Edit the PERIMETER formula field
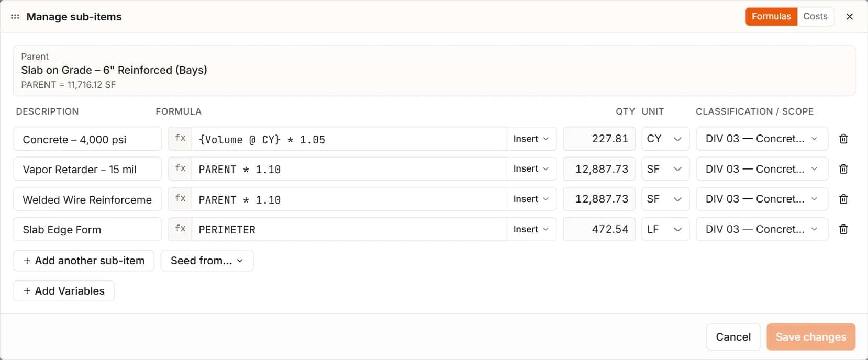 349,229
